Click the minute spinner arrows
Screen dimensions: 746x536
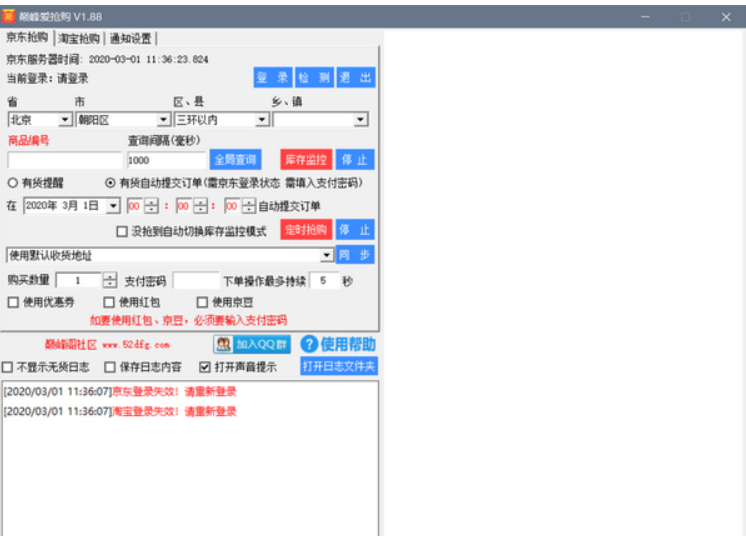pos(200,206)
